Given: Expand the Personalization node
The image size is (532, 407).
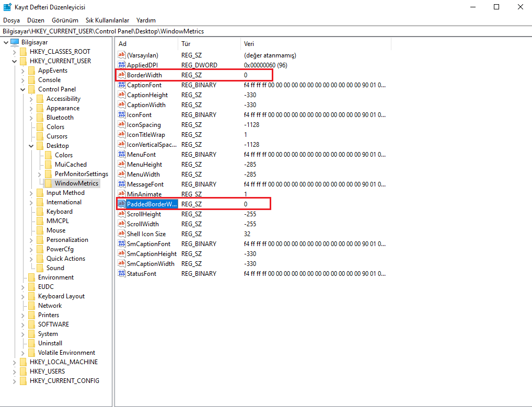Looking at the screenshot, I should point(31,240).
